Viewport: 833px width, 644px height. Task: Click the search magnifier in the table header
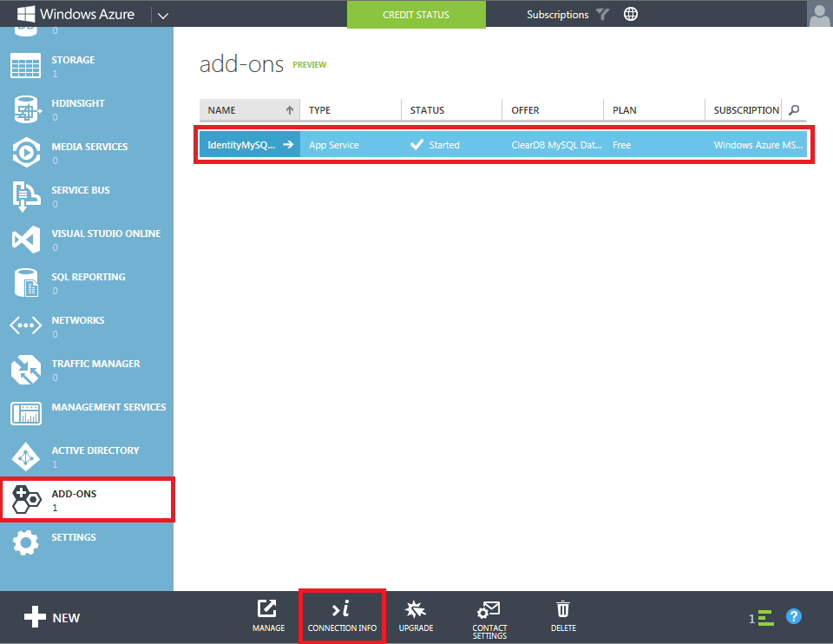tap(792, 110)
